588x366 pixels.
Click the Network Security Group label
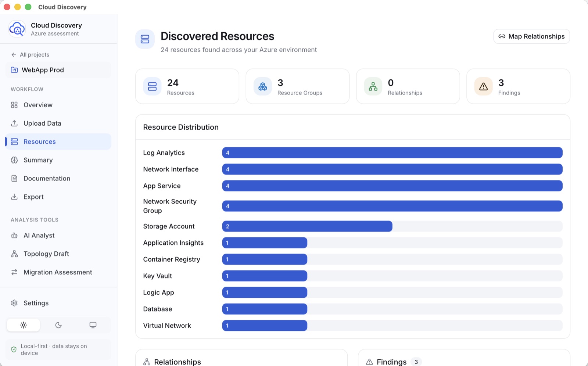point(170,206)
